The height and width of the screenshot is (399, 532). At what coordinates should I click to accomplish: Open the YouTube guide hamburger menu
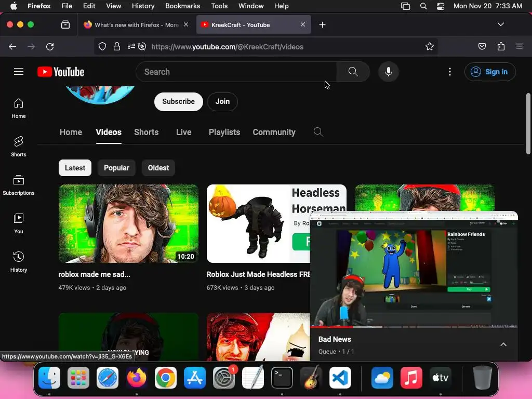19,72
